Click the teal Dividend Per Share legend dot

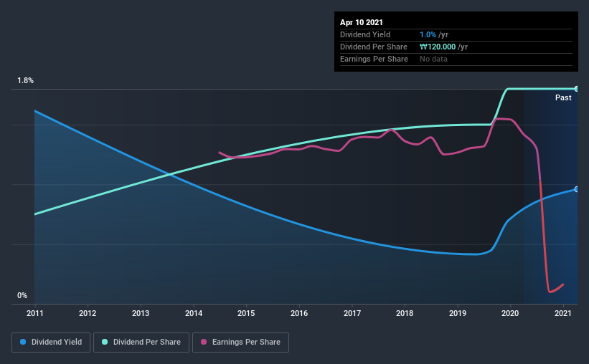click(105, 342)
